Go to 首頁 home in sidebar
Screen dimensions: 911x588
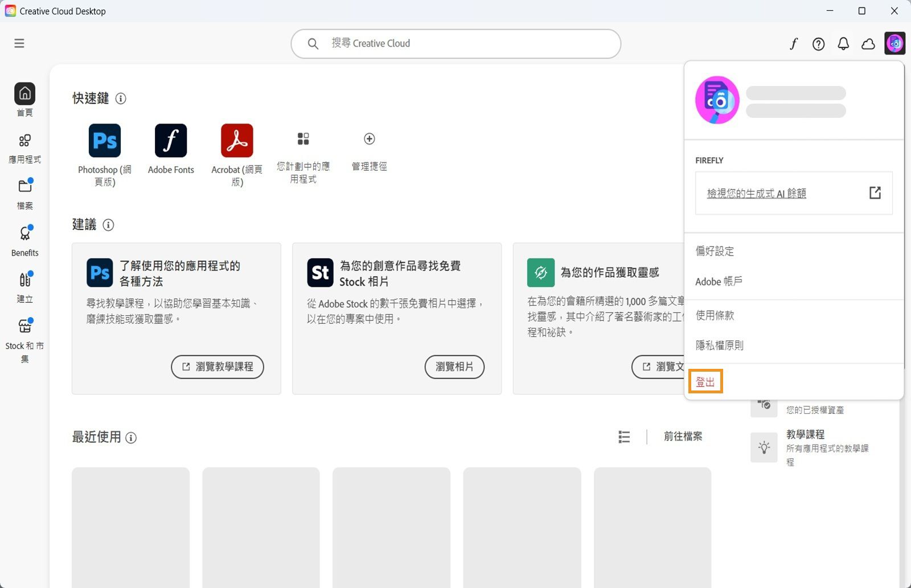click(x=24, y=100)
